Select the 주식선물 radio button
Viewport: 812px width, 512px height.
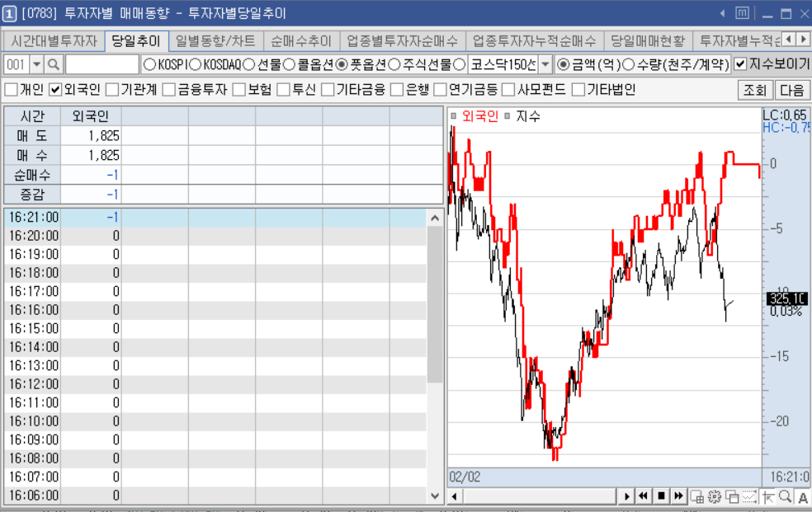tap(394, 64)
